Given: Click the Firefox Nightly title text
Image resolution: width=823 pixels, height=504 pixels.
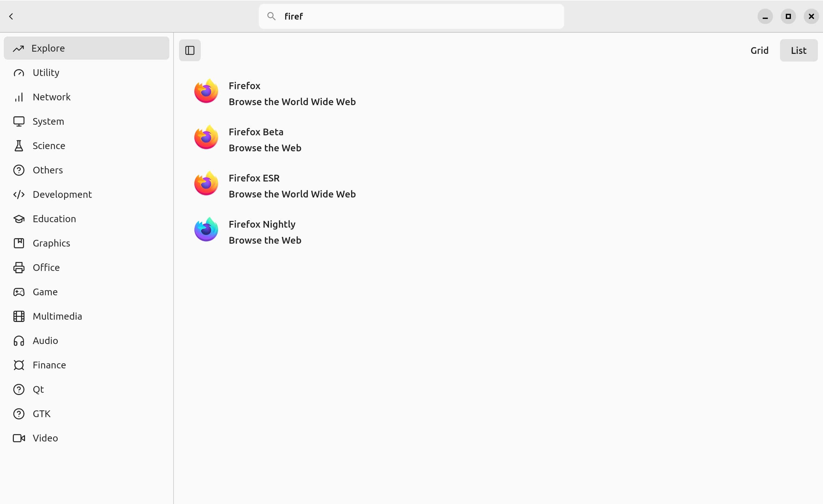Looking at the screenshot, I should point(262,224).
